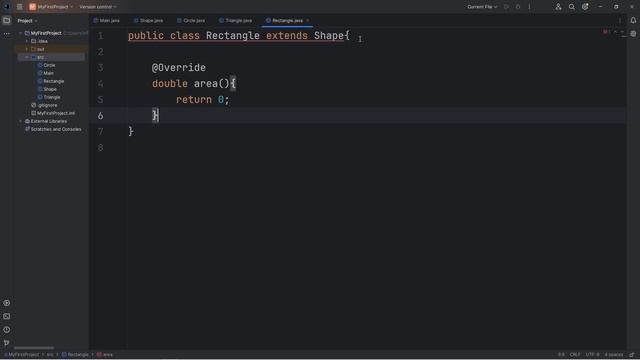Open the main hamburger menu

click(x=20, y=7)
